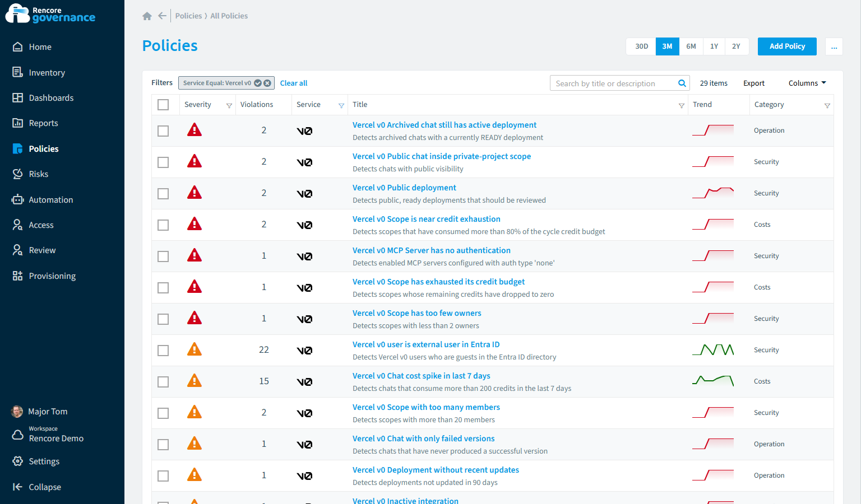Click the Dashboards sidebar icon

(x=17, y=97)
